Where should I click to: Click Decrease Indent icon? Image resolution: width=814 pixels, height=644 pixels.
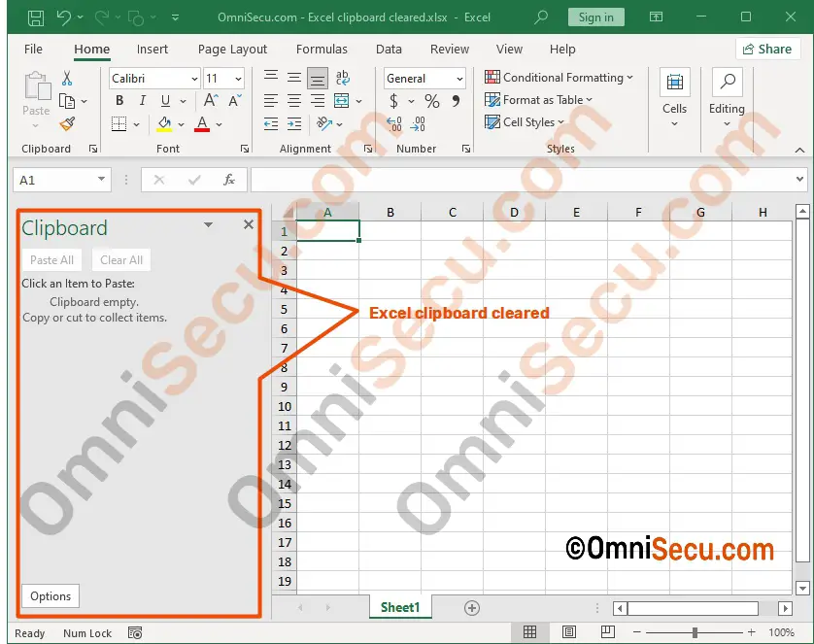pyautogui.click(x=271, y=124)
